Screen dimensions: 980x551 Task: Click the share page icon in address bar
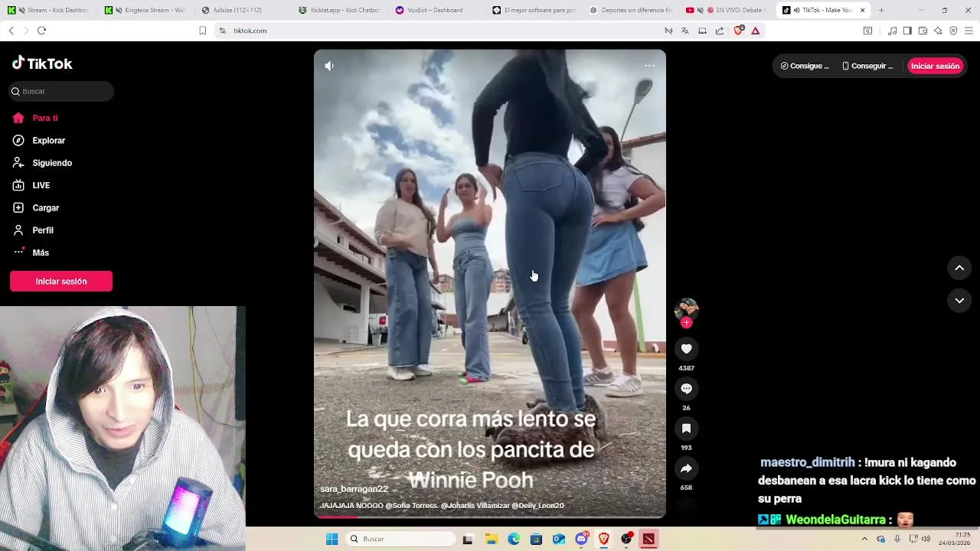tap(720, 31)
